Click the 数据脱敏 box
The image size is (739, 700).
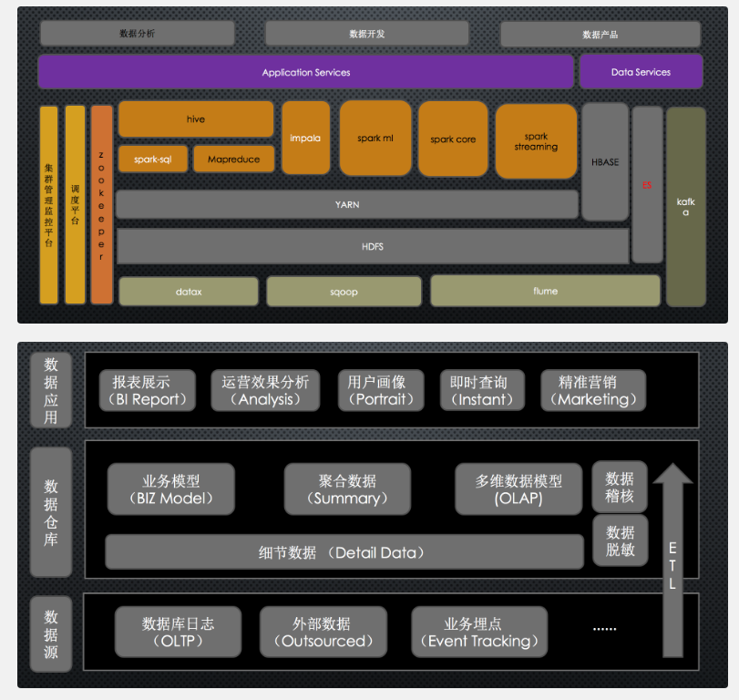pos(621,540)
